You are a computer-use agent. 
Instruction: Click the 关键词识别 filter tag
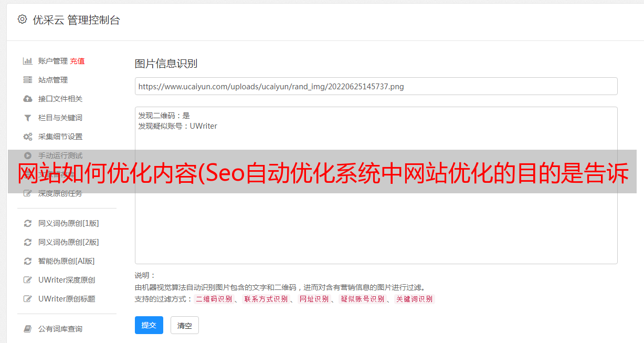pos(415,299)
